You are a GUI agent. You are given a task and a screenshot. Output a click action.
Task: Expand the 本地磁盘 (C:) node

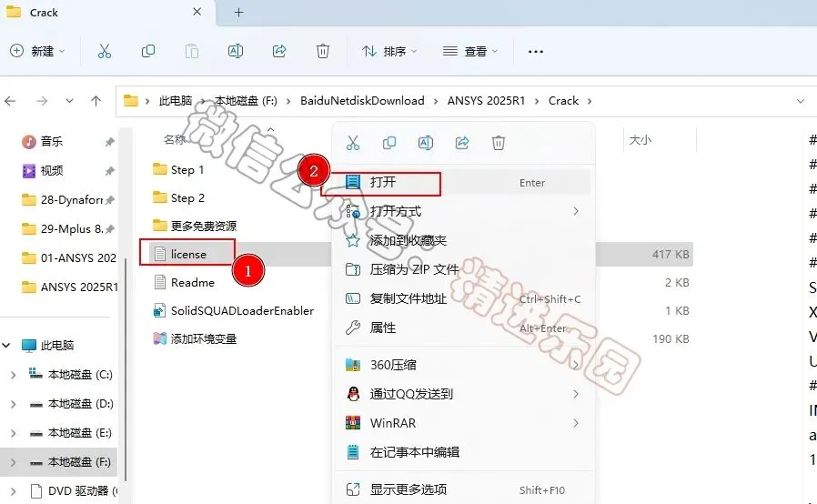(x=14, y=375)
